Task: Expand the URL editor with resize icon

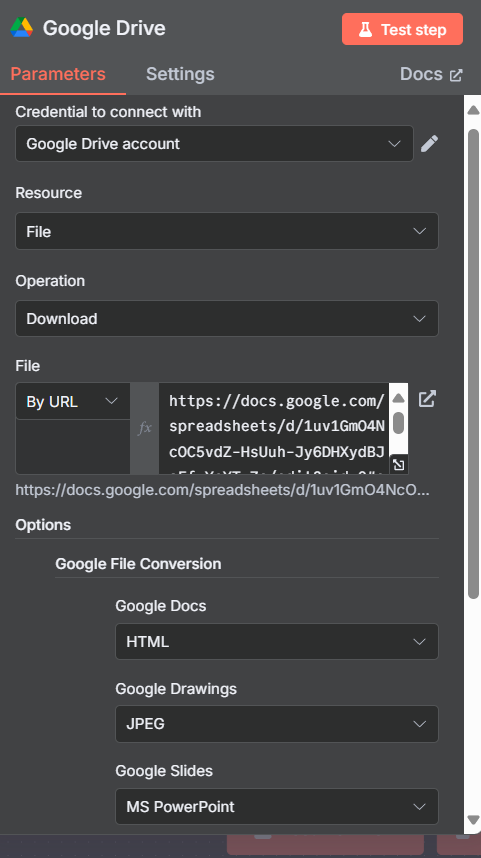Action: (398, 465)
